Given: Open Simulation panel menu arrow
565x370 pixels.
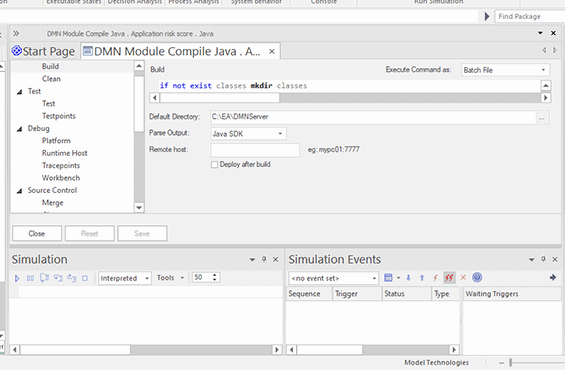Looking at the screenshot, I should pyautogui.click(x=252, y=259).
